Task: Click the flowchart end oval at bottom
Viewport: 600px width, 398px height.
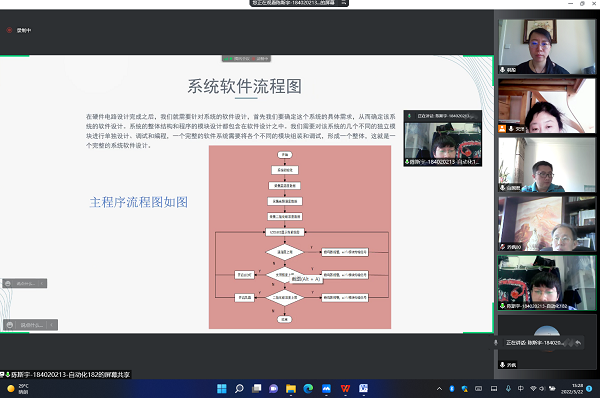Action: tap(284, 319)
